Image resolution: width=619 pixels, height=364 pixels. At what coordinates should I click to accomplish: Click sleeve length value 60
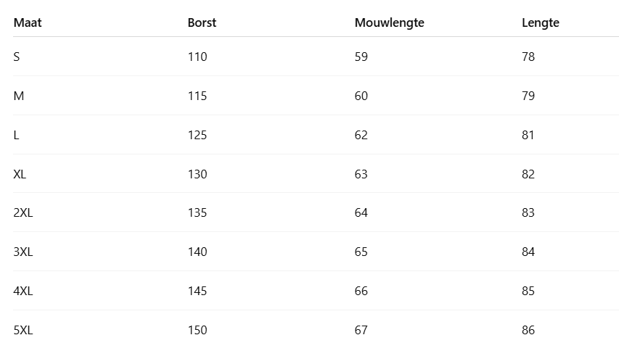[361, 96]
